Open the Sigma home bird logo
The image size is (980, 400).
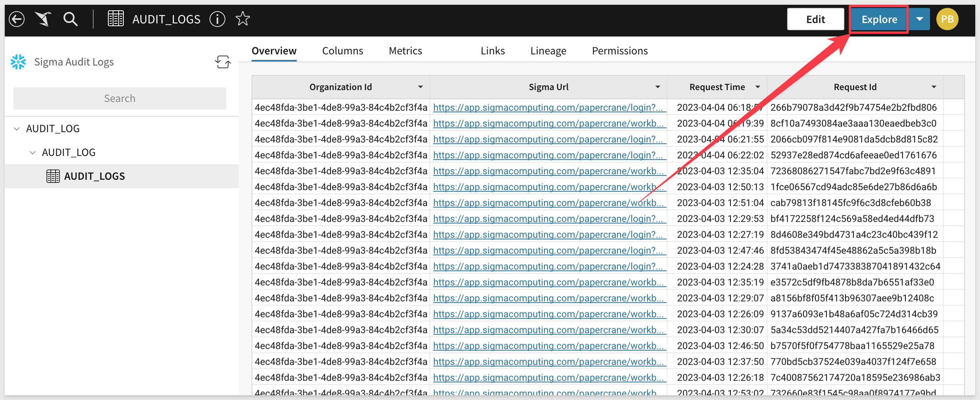tap(43, 19)
